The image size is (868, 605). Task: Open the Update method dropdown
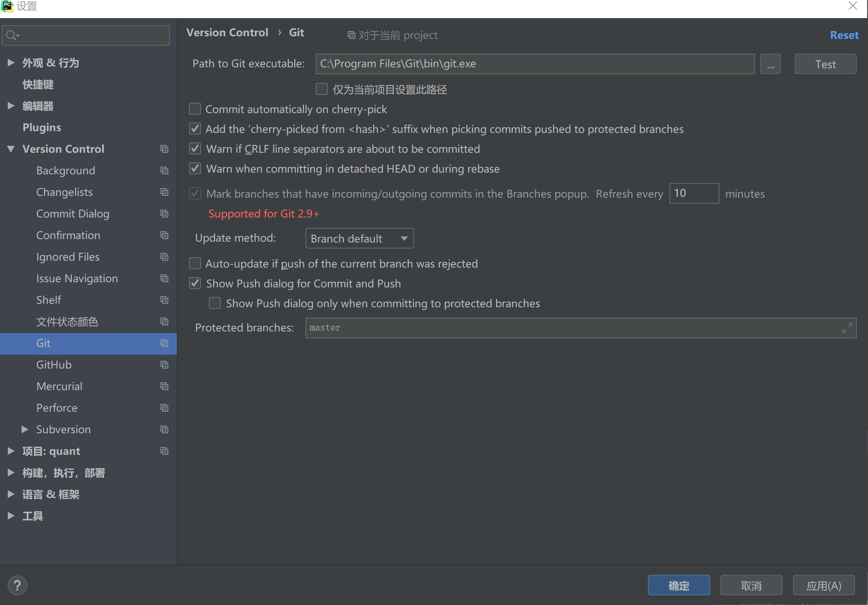359,239
